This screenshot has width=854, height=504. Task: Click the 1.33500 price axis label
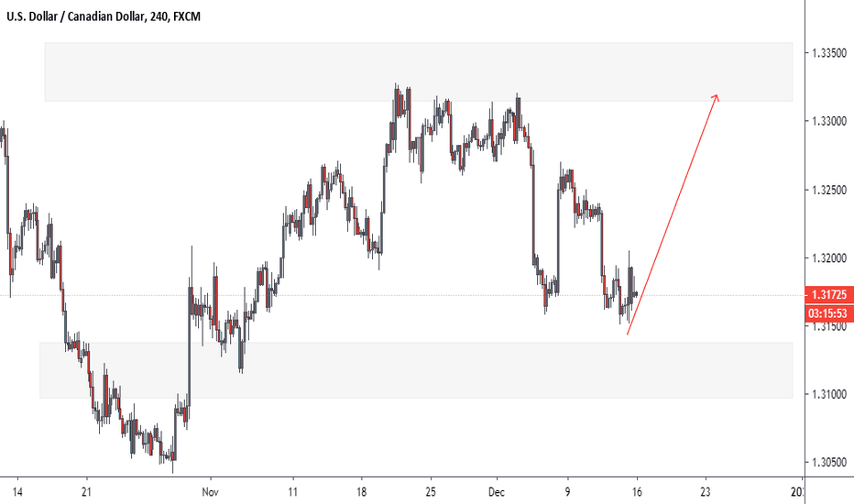point(829,53)
